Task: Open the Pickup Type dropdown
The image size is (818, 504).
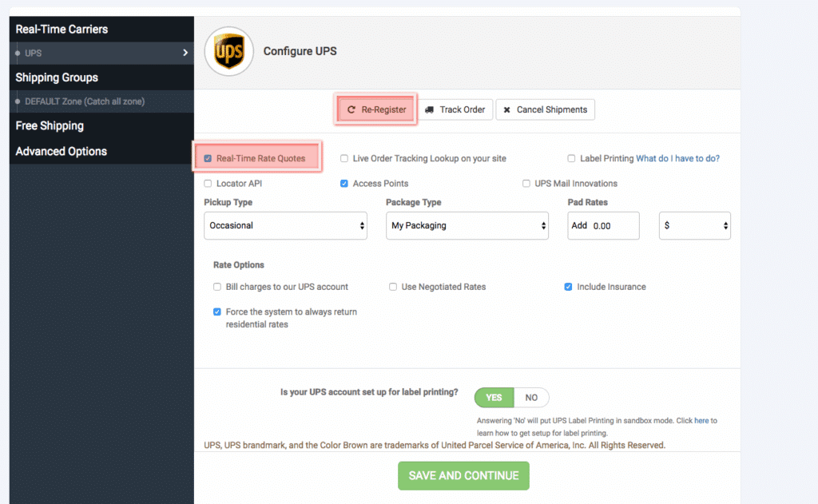Action: click(285, 225)
